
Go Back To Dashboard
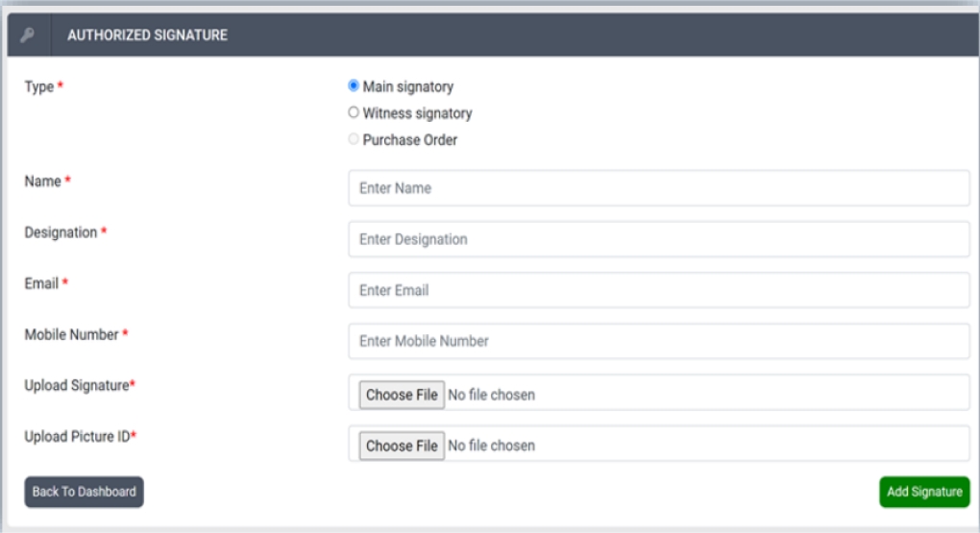(84, 492)
